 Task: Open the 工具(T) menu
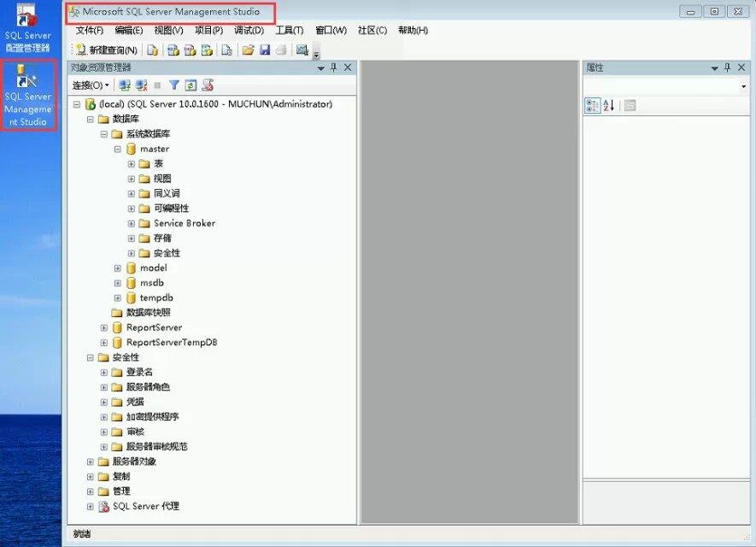[x=289, y=31]
